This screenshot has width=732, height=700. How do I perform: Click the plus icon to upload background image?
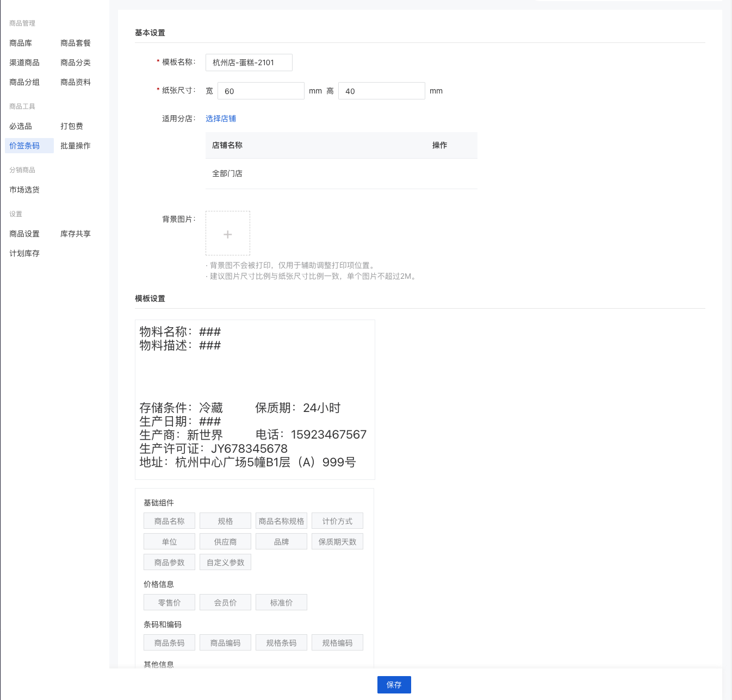point(227,234)
